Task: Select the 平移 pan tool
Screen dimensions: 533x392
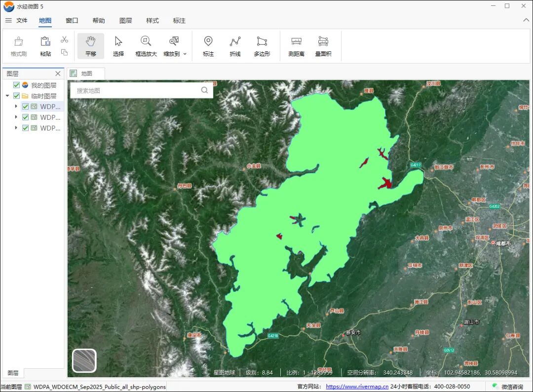Action: 90,46
